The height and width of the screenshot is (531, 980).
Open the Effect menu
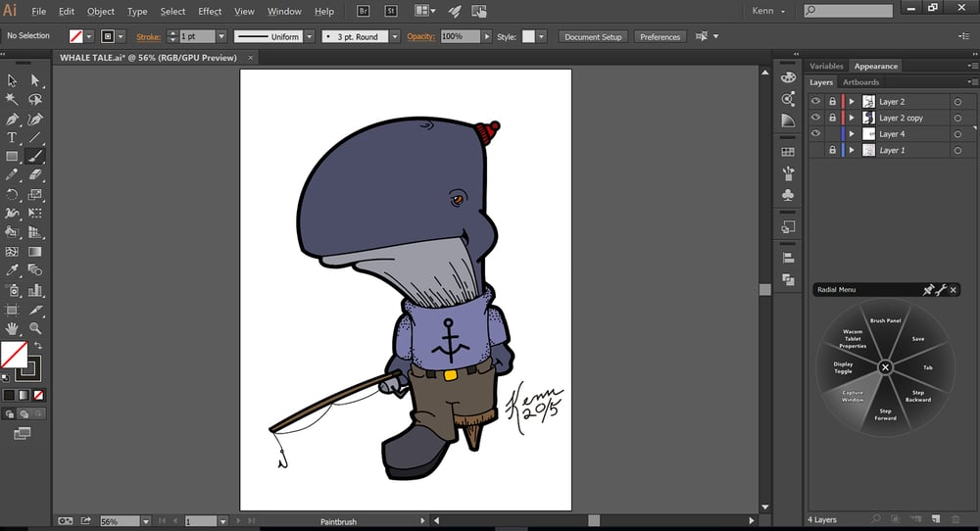tap(210, 11)
